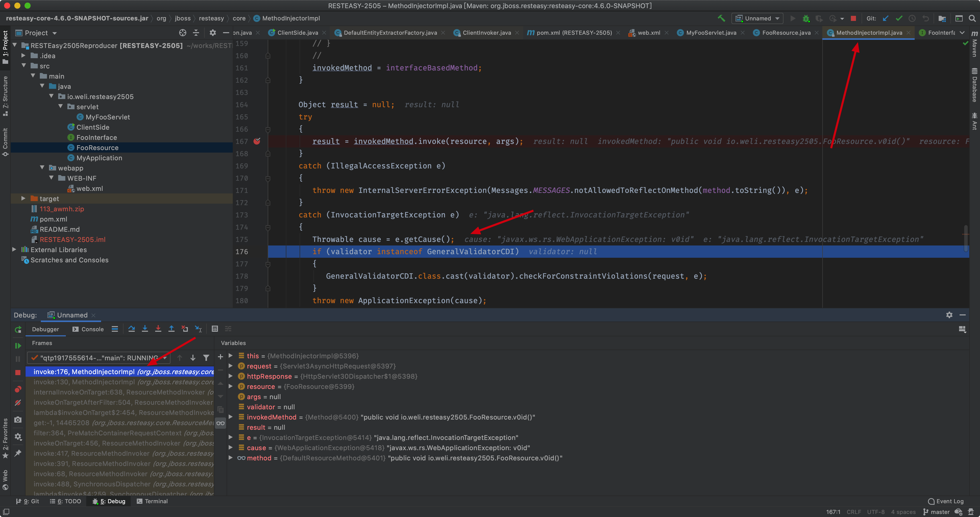Toggle Mute Breakpoints in debug sidebar
Image resolution: width=980 pixels, height=517 pixels.
18,402
